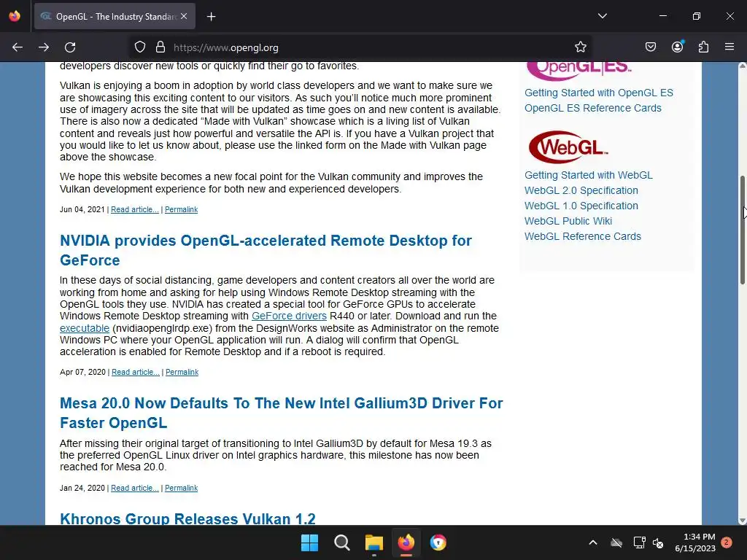Open Read article link for Apr 07, 2020
Screen dimensions: 747x560
(135, 373)
